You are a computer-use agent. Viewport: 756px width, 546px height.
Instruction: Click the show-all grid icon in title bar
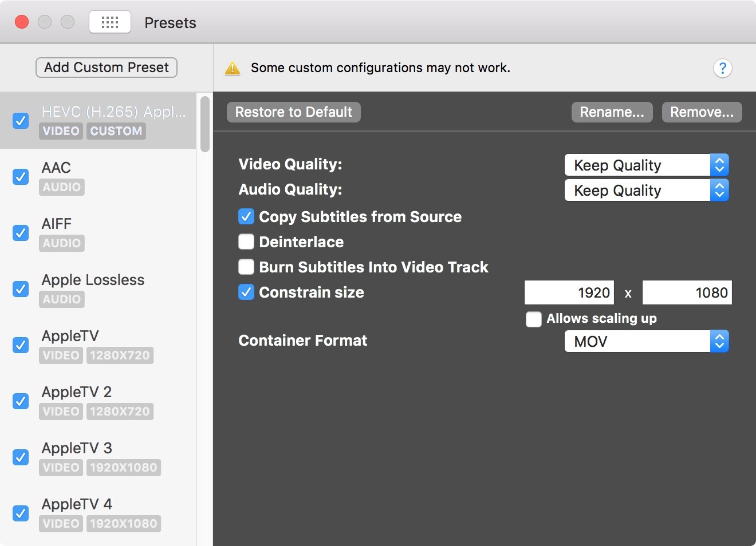click(x=109, y=22)
